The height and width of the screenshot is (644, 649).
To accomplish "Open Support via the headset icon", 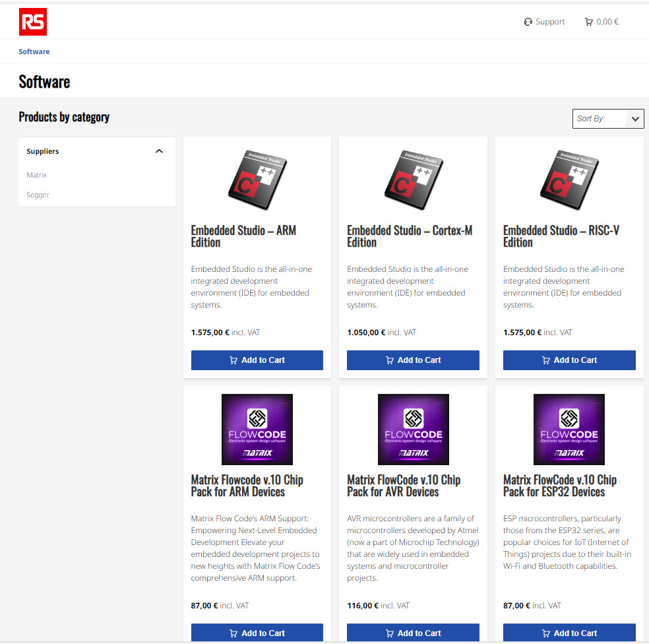I will tap(528, 22).
